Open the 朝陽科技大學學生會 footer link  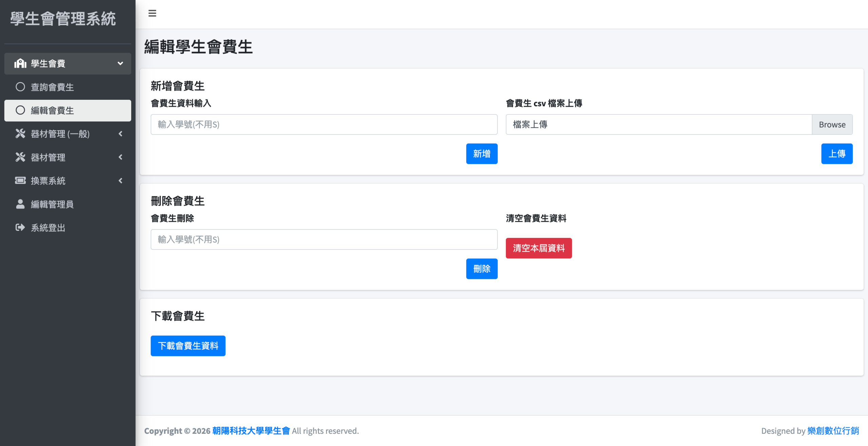[x=251, y=431]
